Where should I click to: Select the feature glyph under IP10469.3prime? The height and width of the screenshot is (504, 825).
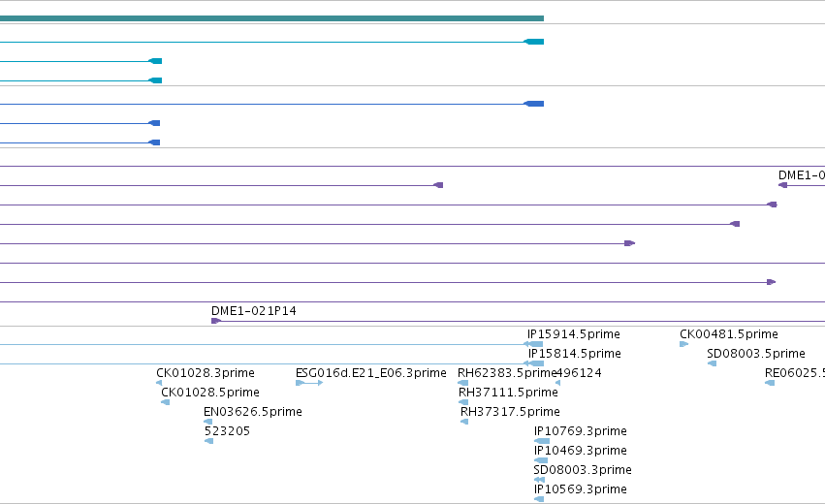[541, 460]
